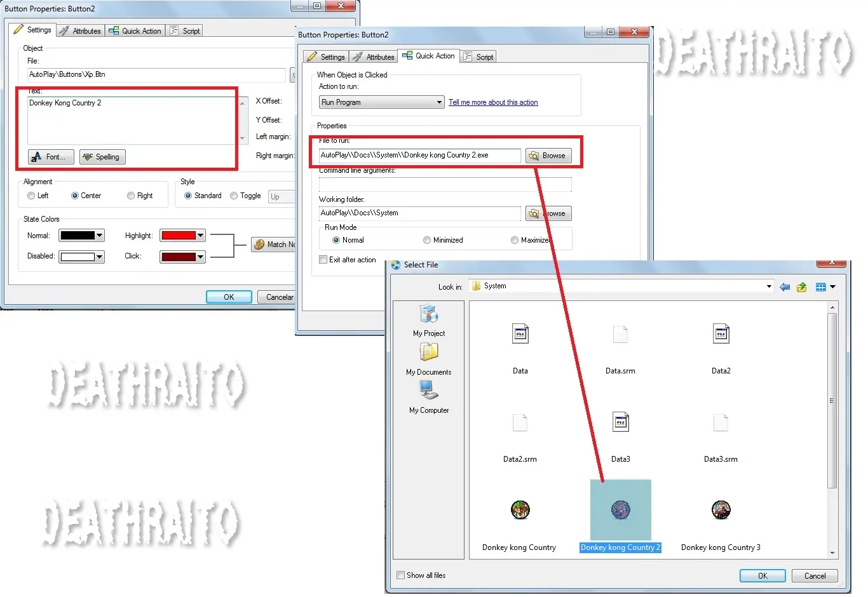Open My Project shortcut in Select File
Image resolution: width=868 pixels, height=597 pixels.
coord(429,321)
